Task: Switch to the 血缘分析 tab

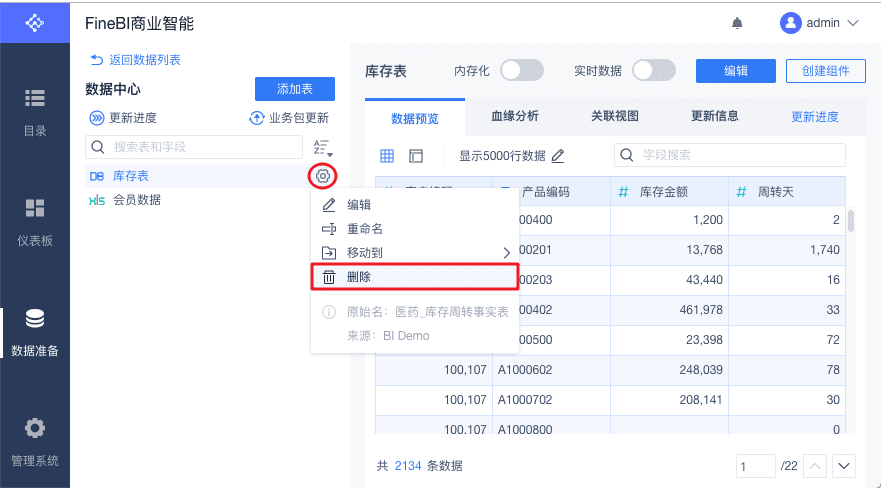Action: click(x=515, y=117)
